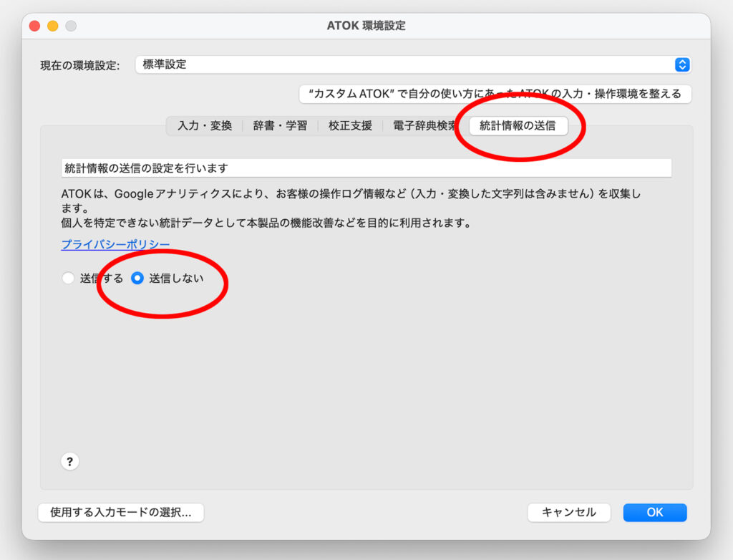The image size is (733, 560).
Task: Click the カスタム ATOK setup button
Action: point(495,94)
